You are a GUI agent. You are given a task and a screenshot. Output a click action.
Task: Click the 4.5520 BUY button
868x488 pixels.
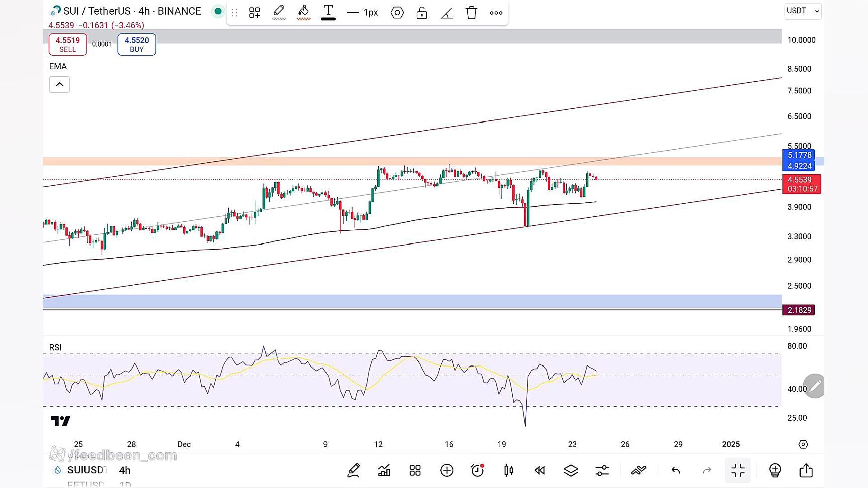137,44
